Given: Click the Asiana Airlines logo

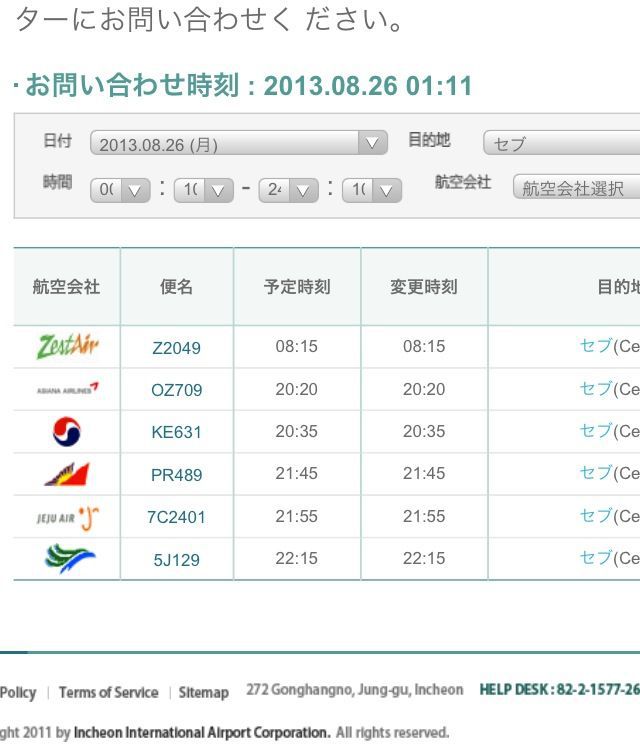Looking at the screenshot, I should coord(68,389).
